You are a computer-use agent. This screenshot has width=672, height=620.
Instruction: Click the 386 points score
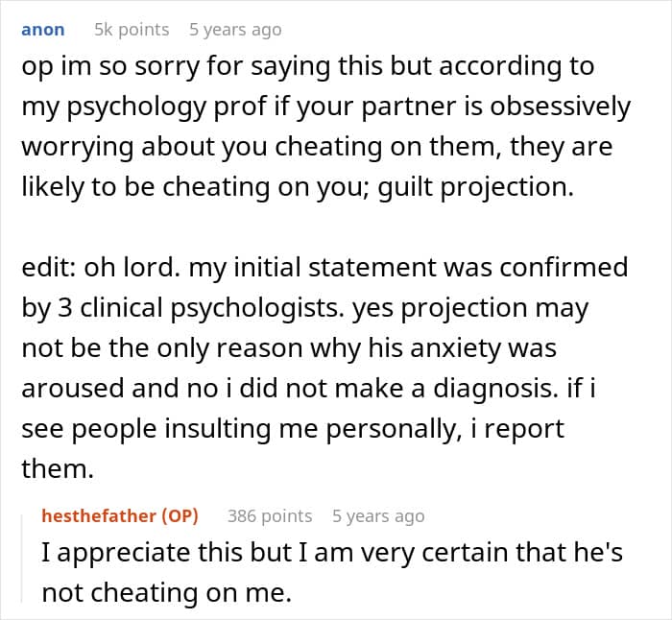point(270,516)
